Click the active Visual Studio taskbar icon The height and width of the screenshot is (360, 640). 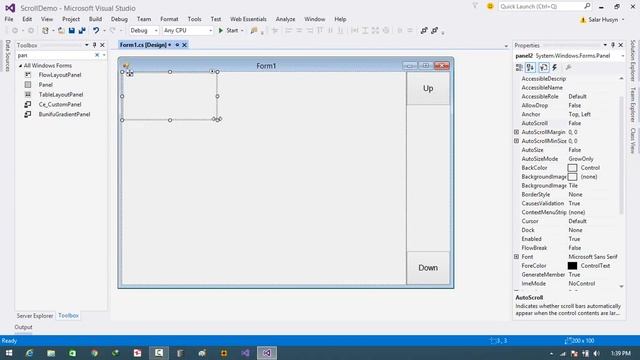pos(267,353)
